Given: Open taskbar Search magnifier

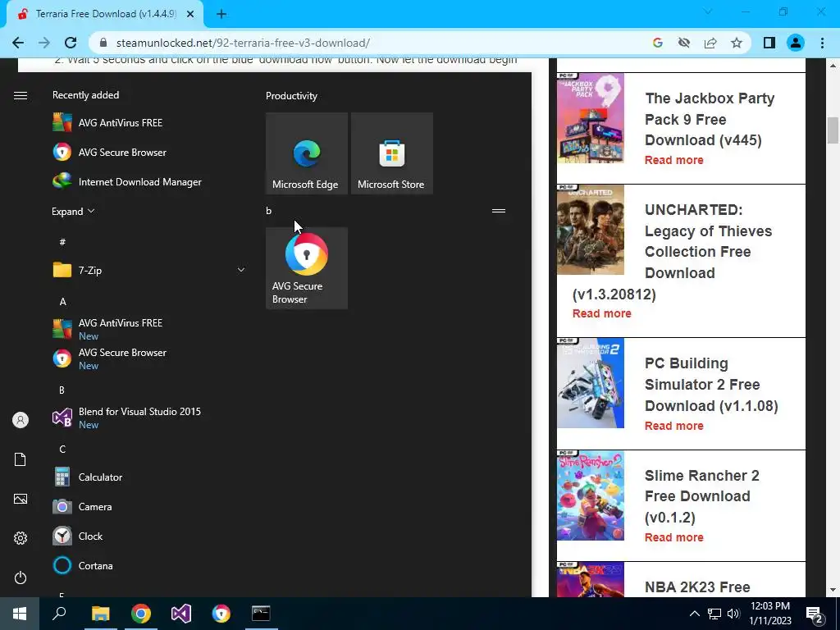Looking at the screenshot, I should click(x=59, y=614).
